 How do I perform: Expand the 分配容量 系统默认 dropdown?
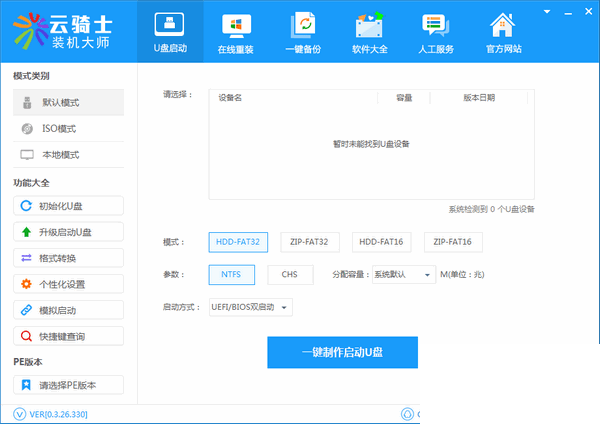coord(404,275)
